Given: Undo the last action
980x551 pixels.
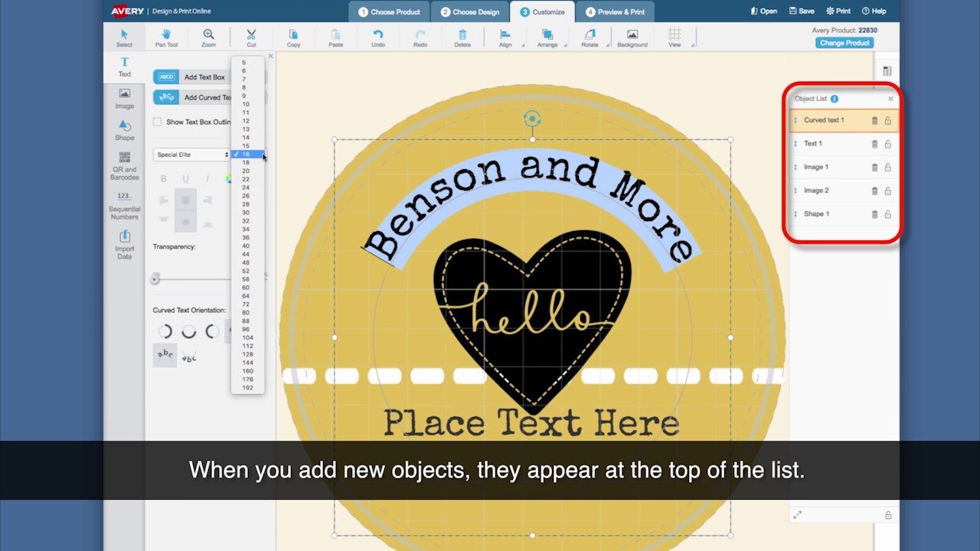Looking at the screenshot, I should click(378, 37).
